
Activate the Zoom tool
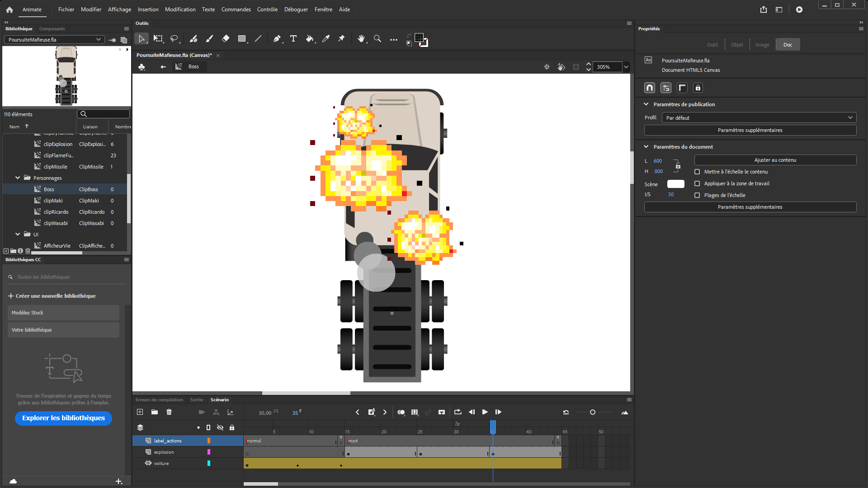[x=377, y=39]
